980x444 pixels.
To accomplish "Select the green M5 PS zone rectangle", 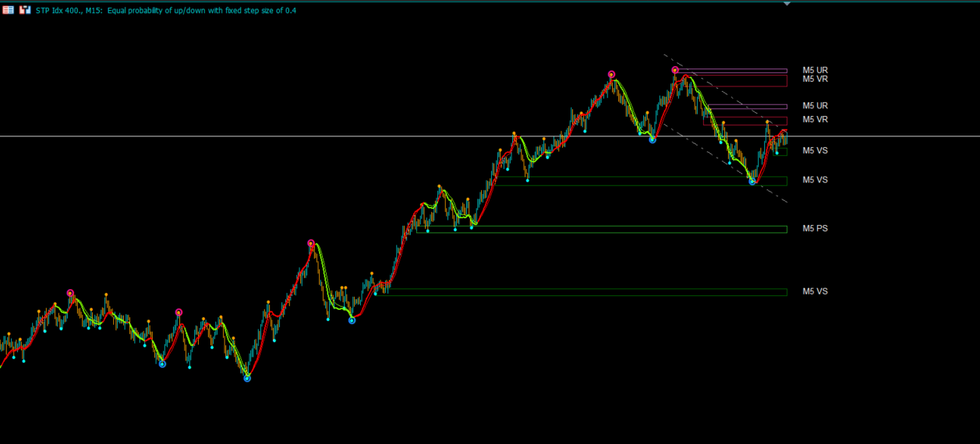I will click(602, 229).
